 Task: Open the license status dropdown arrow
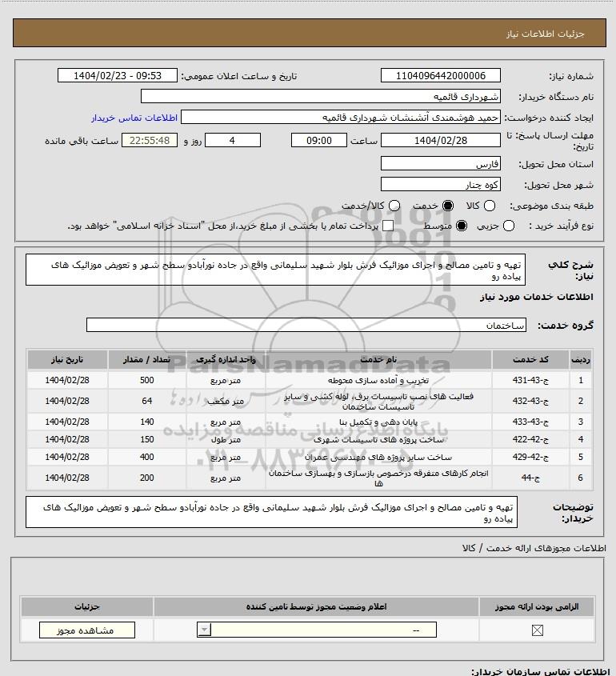click(x=204, y=630)
